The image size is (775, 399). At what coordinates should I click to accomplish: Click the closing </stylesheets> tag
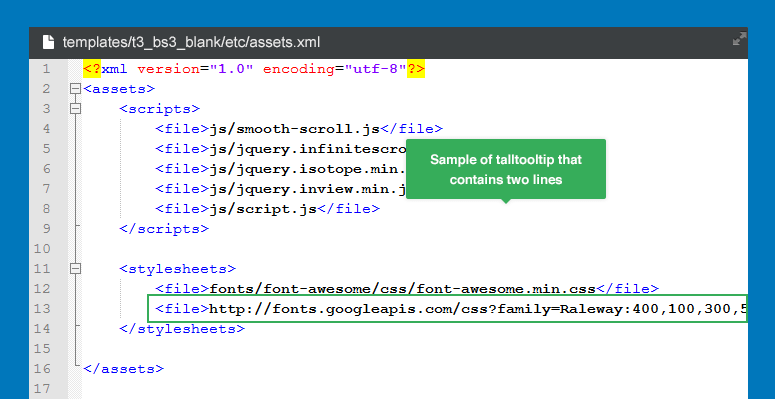(182, 329)
